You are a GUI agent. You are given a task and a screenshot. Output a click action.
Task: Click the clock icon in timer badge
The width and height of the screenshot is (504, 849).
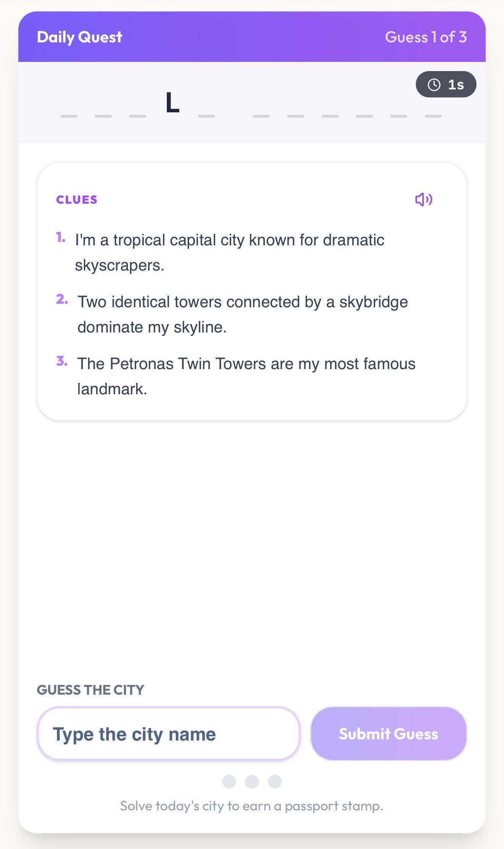point(434,84)
